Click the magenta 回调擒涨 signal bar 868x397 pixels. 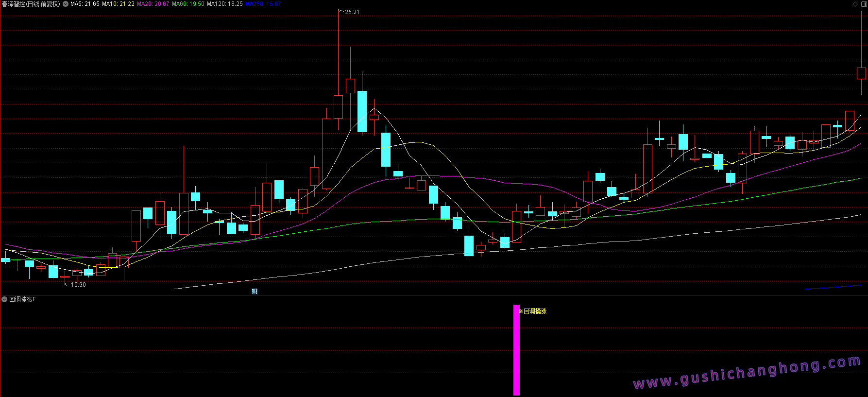(x=516, y=350)
